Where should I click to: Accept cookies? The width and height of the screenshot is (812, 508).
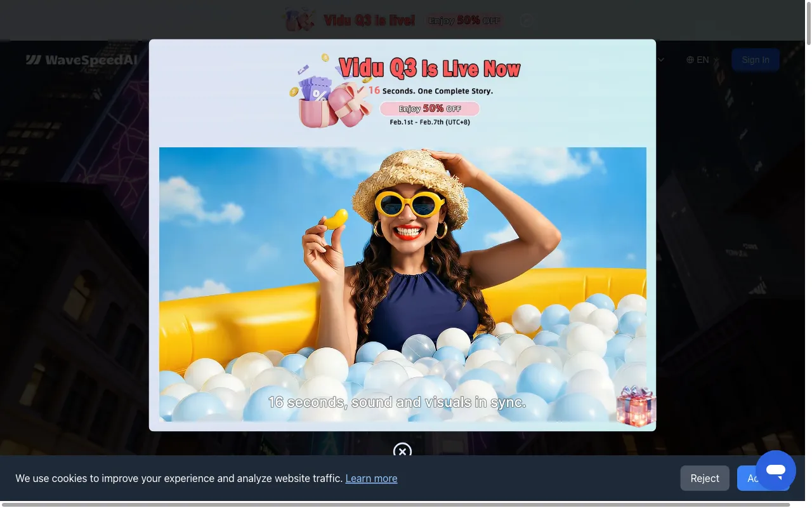tap(747, 478)
